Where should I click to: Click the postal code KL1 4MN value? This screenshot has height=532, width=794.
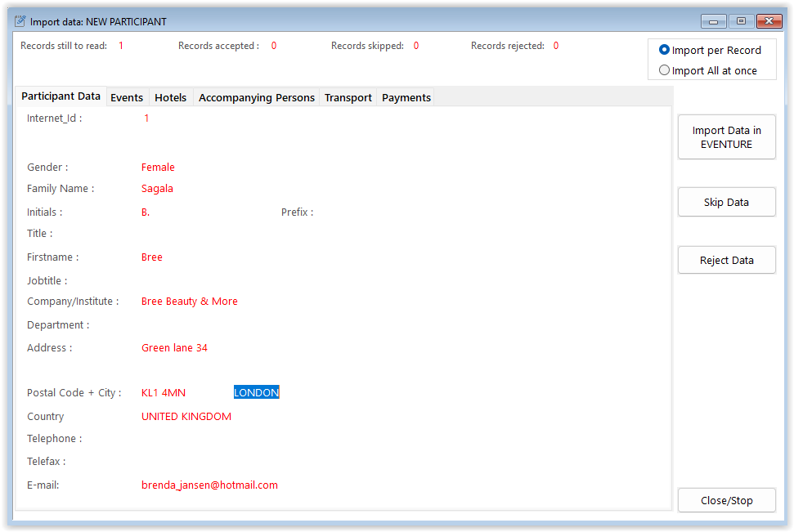point(164,392)
